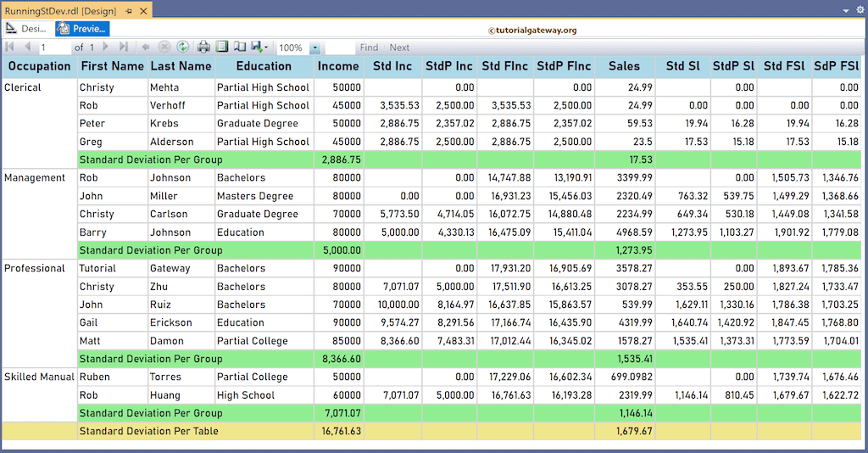The height and width of the screenshot is (453, 868).
Task: Pin the RunningStDev.rdl document tab
Action: coord(128,10)
